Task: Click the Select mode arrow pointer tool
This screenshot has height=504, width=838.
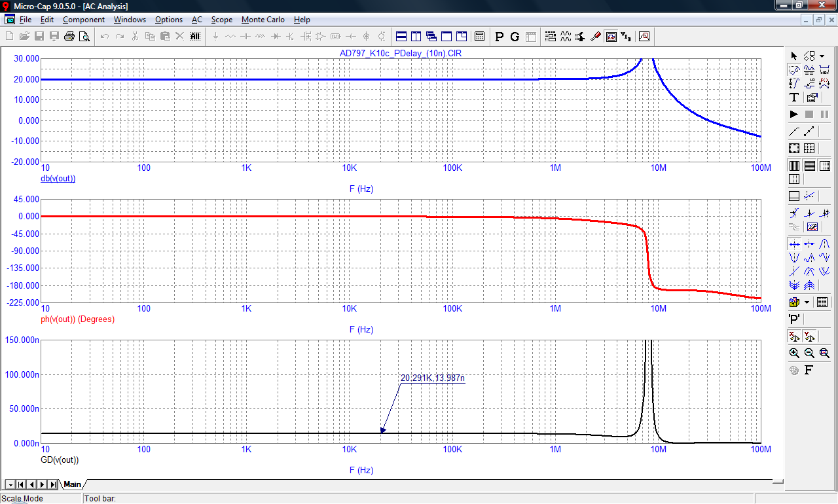Action: (794, 56)
